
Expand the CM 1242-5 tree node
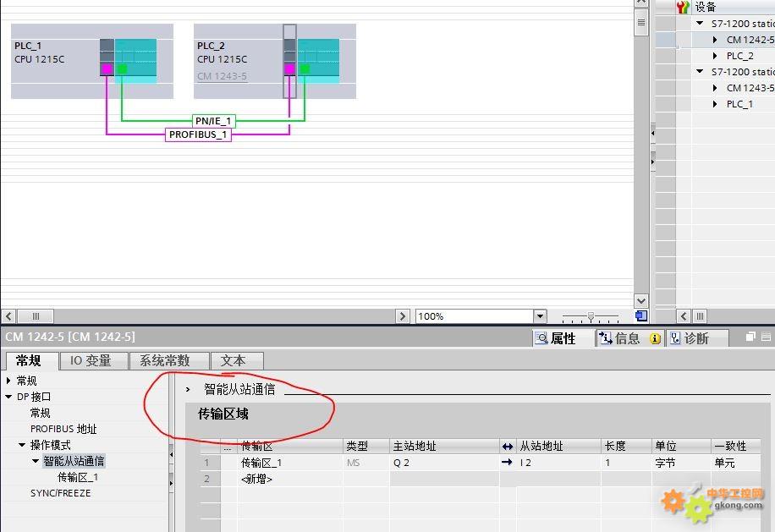point(715,40)
